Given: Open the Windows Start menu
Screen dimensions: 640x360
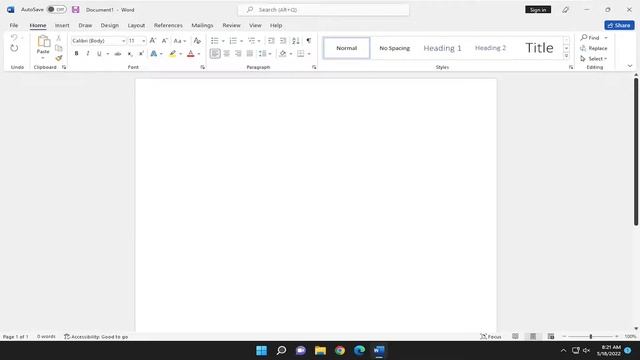Looking at the screenshot, I should pyautogui.click(x=262, y=350).
